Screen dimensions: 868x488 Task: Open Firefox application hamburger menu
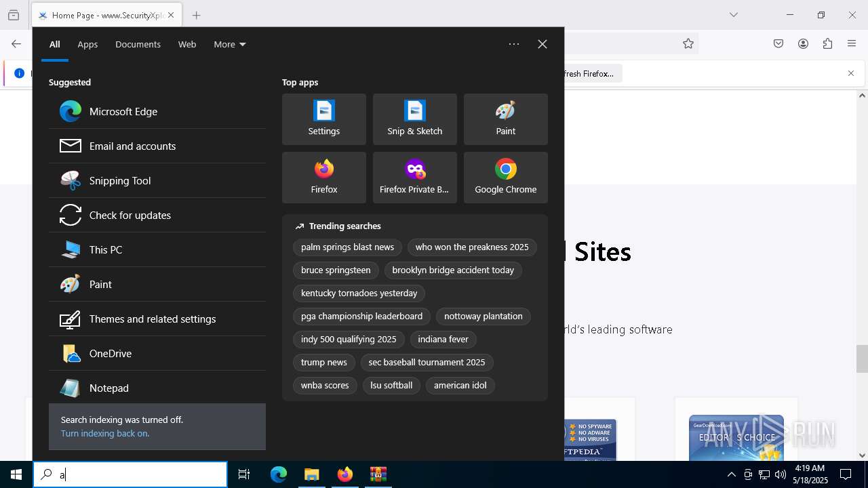click(852, 43)
